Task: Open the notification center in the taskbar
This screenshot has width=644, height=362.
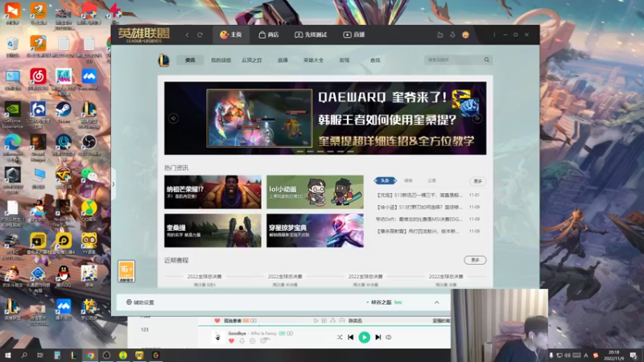Action: pos(634,356)
